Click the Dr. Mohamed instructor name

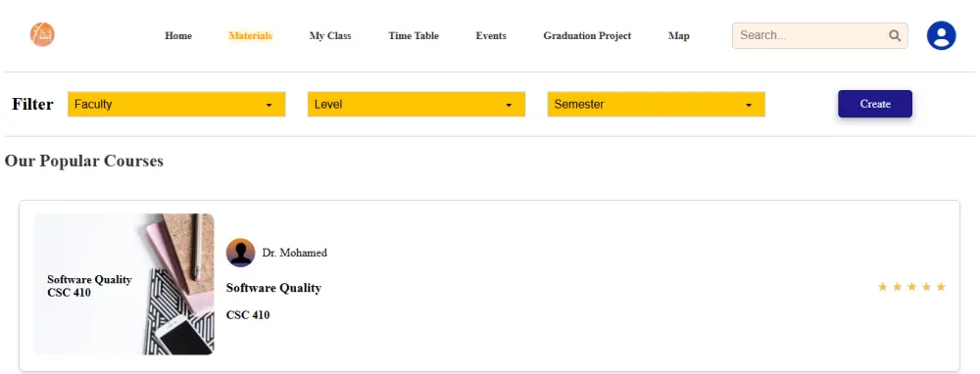[x=294, y=253]
